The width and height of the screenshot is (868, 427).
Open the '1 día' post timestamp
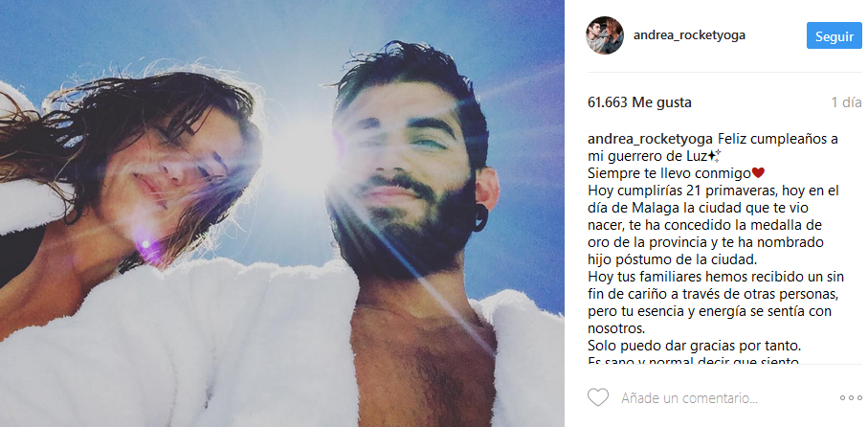click(x=846, y=102)
